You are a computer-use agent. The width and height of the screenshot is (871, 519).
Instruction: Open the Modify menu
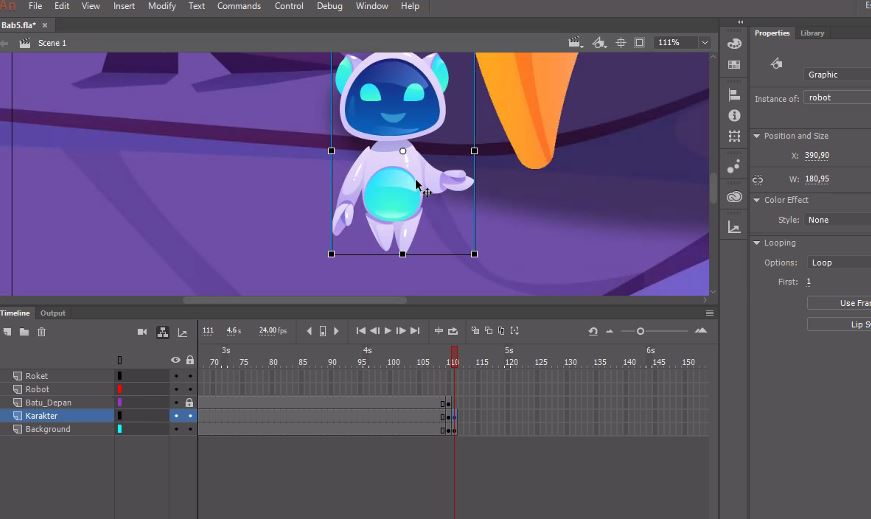click(x=162, y=6)
